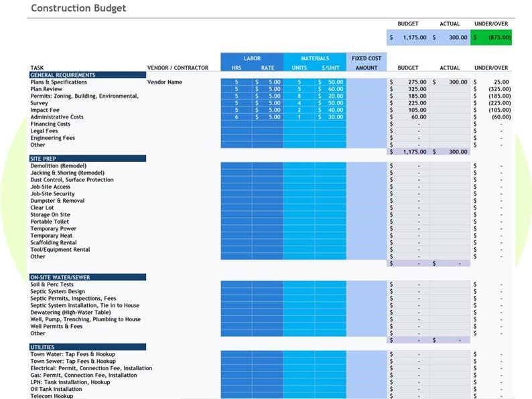The width and height of the screenshot is (532, 399).
Task: Click hours value 6 in Administrative Costs row
Action: pyautogui.click(x=237, y=117)
